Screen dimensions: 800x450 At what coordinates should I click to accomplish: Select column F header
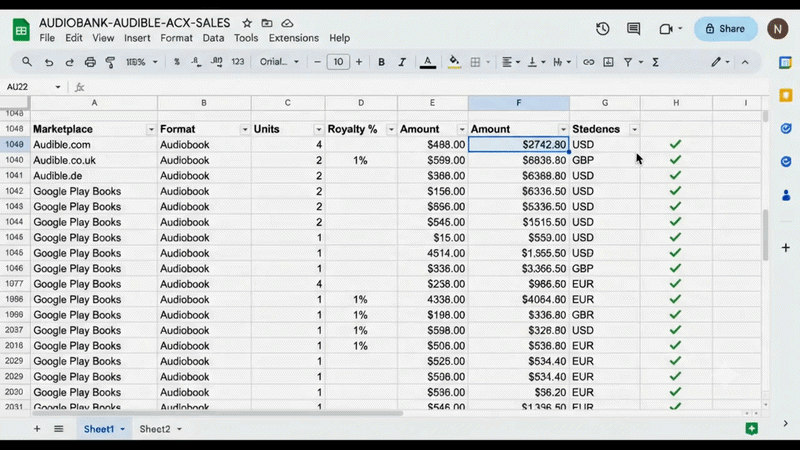(x=518, y=103)
